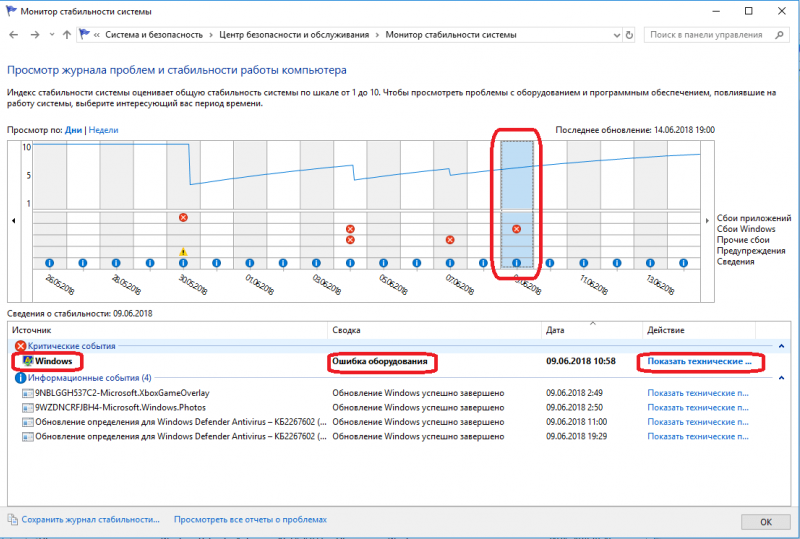Click the double chevron at breadcrumb start
The image size is (800, 539).
click(96, 35)
